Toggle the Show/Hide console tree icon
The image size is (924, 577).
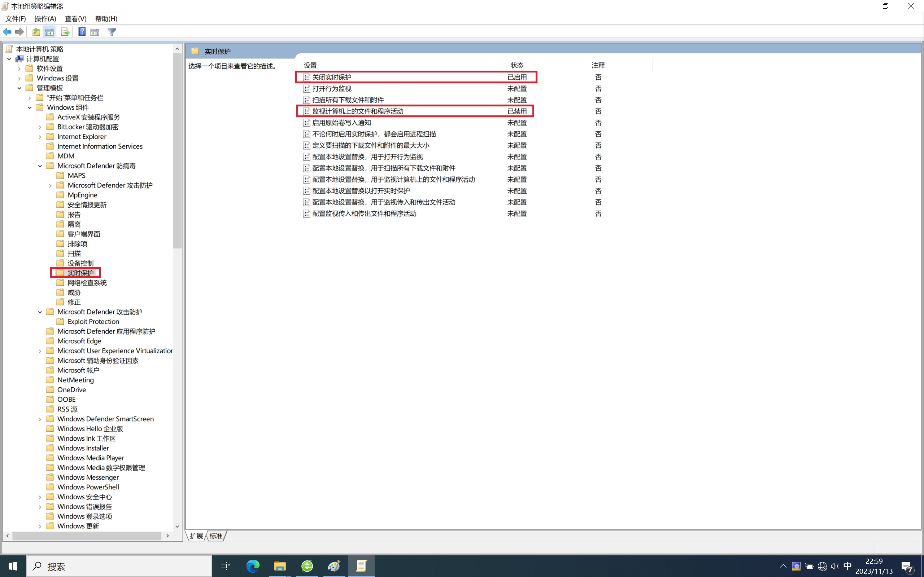[x=49, y=32]
